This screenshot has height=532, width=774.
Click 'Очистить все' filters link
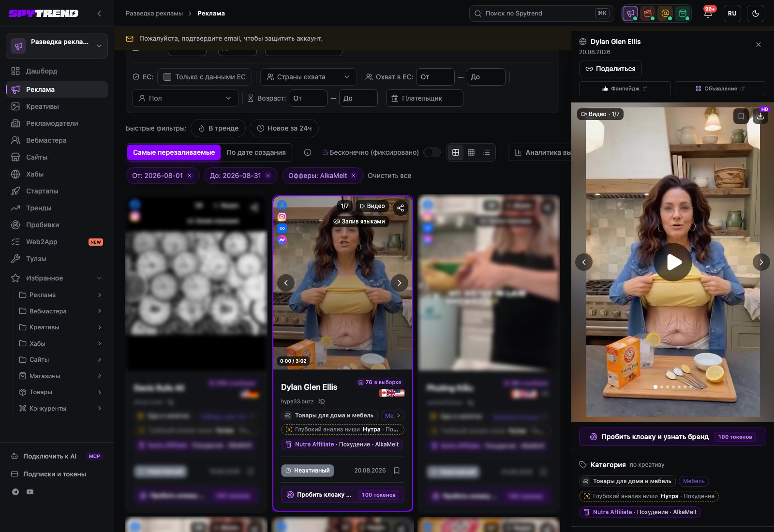point(389,176)
